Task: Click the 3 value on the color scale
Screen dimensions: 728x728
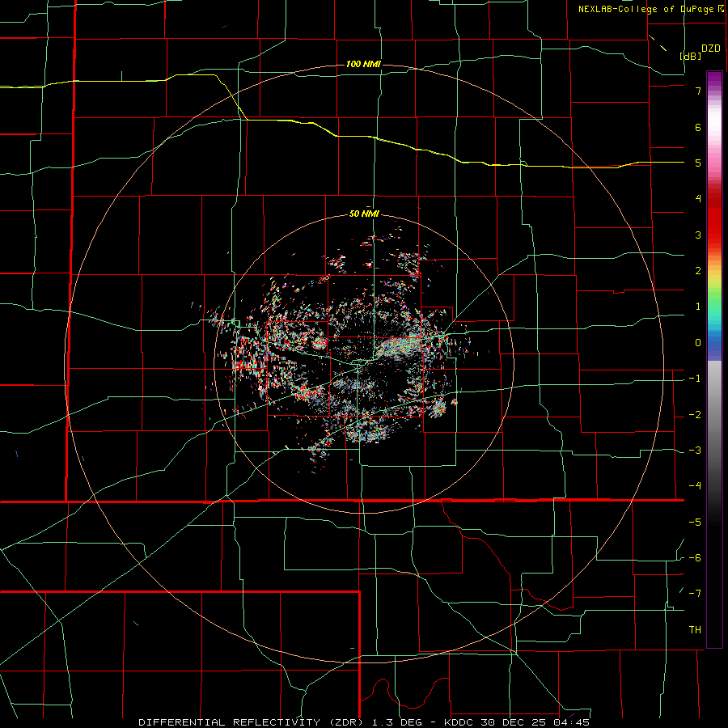Action: pos(698,235)
